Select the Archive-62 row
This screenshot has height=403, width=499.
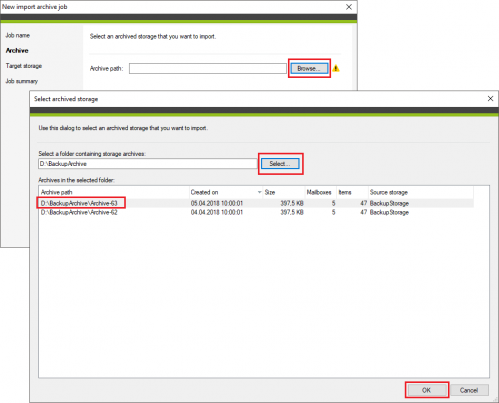256,212
